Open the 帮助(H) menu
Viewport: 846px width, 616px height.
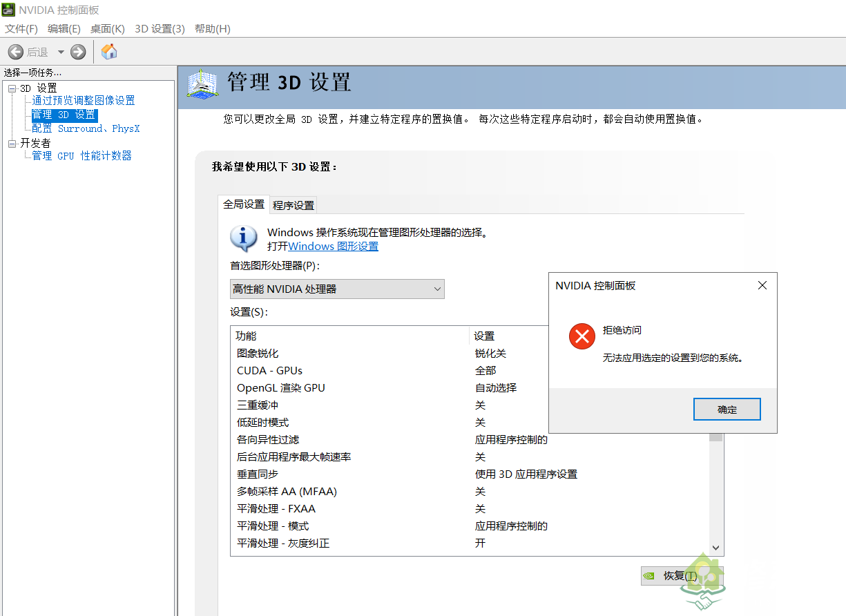[x=212, y=28]
